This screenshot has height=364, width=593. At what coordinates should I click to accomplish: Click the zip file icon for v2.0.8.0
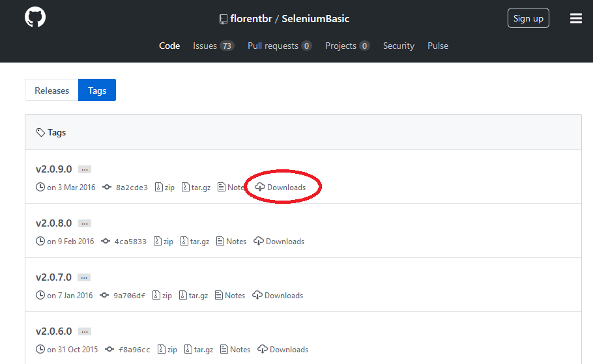coord(158,241)
